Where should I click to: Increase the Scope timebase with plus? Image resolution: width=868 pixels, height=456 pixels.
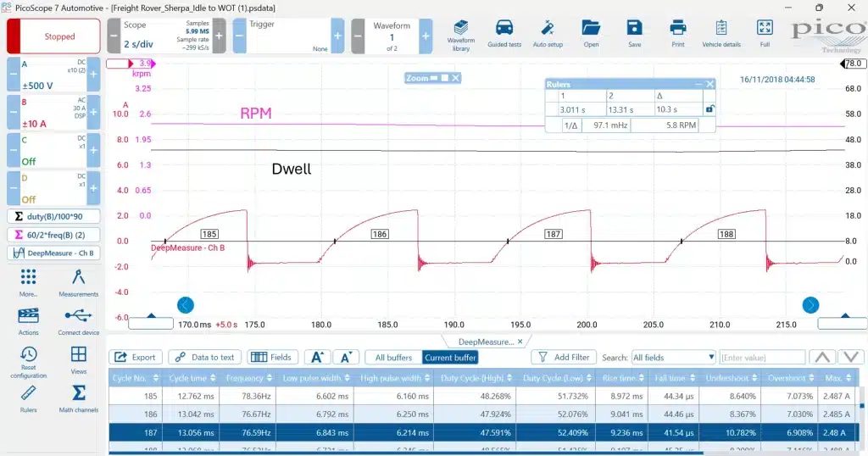coord(220,36)
